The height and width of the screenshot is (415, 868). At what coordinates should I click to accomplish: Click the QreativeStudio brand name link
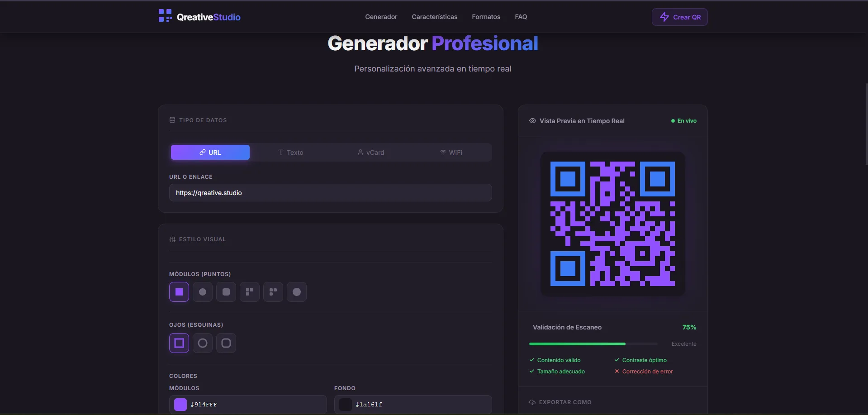pyautogui.click(x=209, y=17)
